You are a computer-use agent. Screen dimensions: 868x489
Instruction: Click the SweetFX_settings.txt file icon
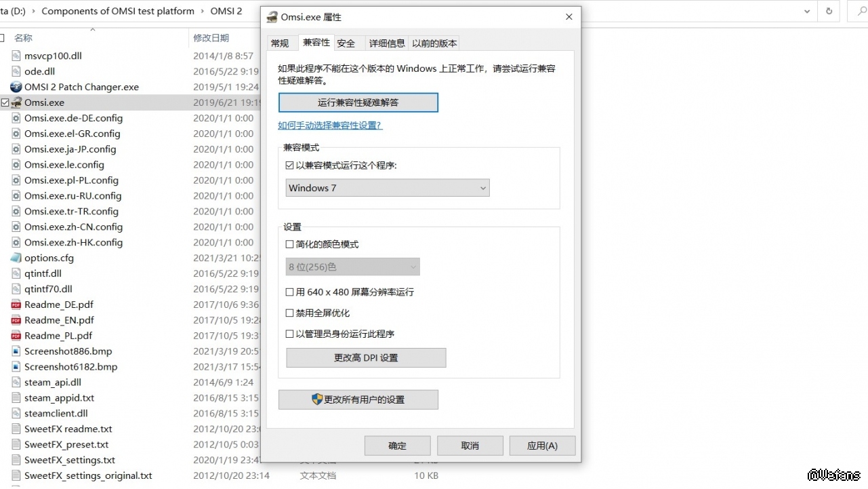16,461
